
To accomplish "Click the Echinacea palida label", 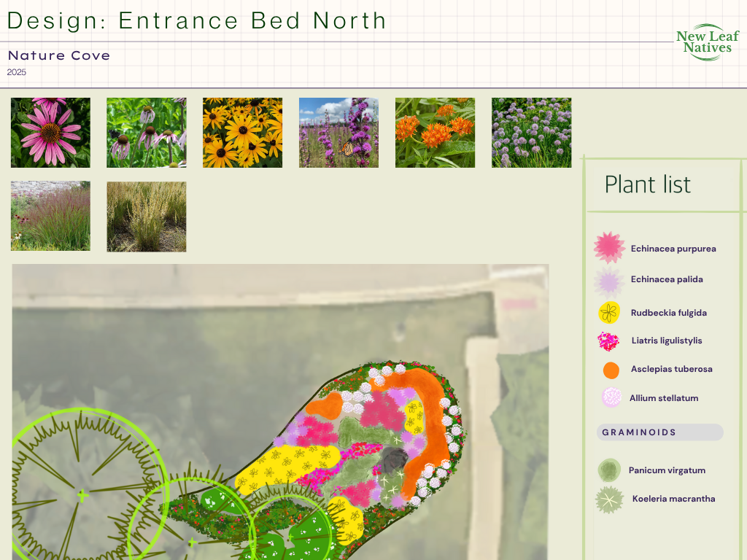I will click(667, 279).
